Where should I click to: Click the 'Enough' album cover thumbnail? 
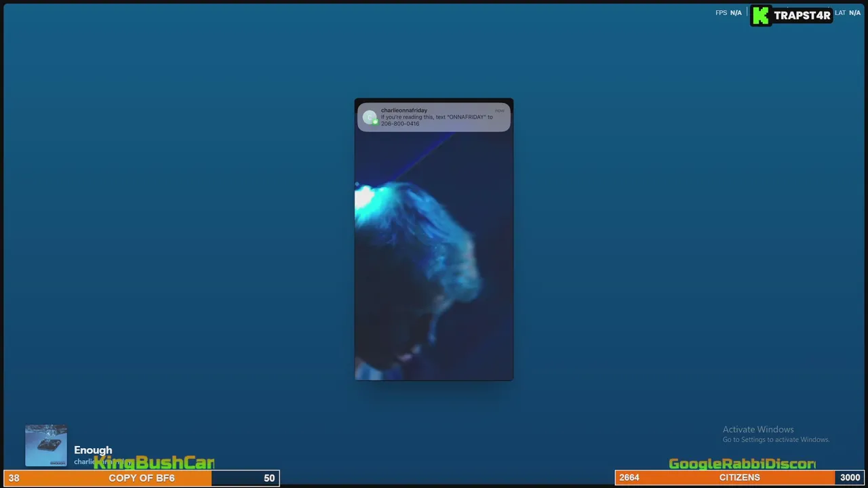(46, 445)
